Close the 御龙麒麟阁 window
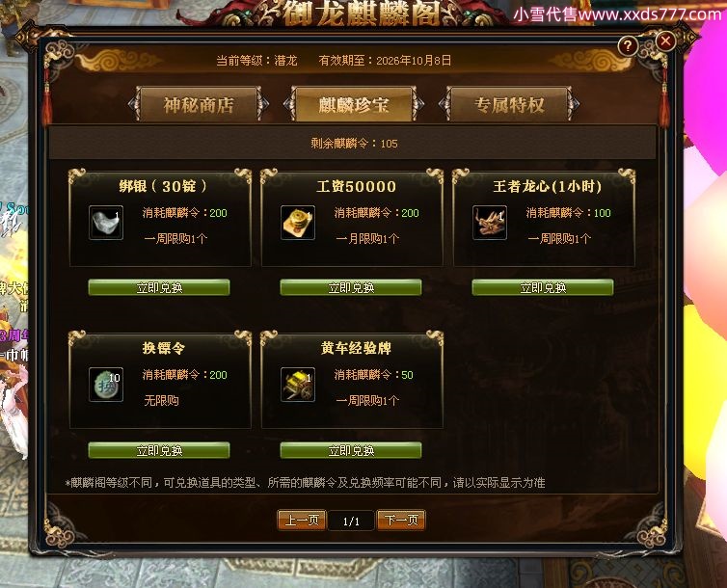This screenshot has height=588, width=727. tap(665, 41)
